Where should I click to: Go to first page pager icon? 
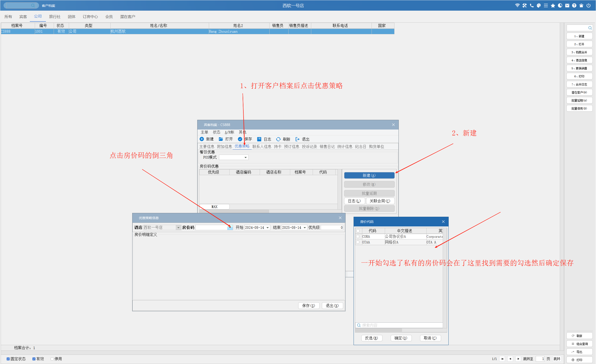[x=502, y=359]
